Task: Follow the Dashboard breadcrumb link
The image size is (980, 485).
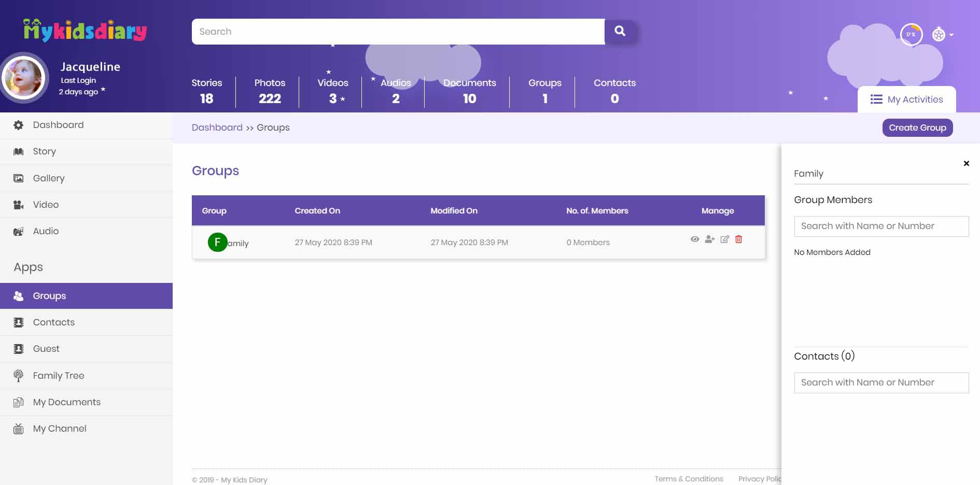Action: tap(217, 127)
